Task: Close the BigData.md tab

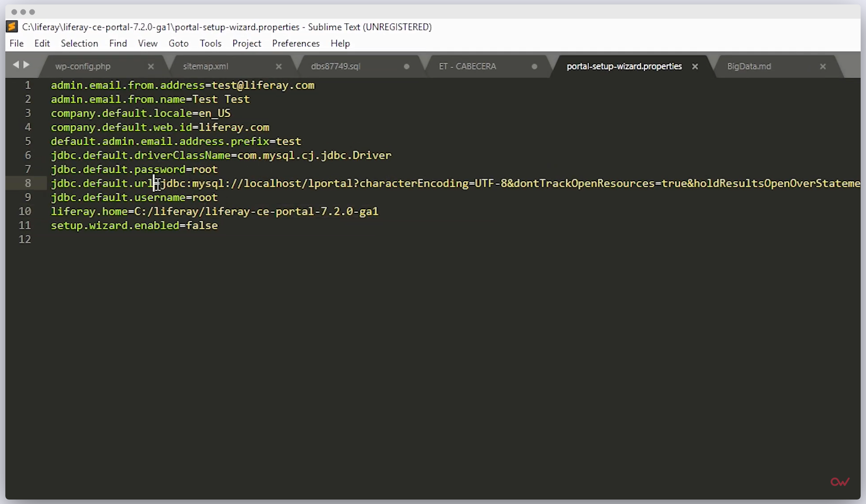Action: coord(823,66)
